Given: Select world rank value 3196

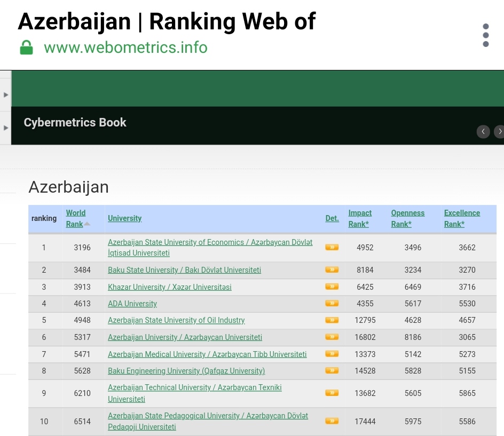Looking at the screenshot, I should (82, 248).
